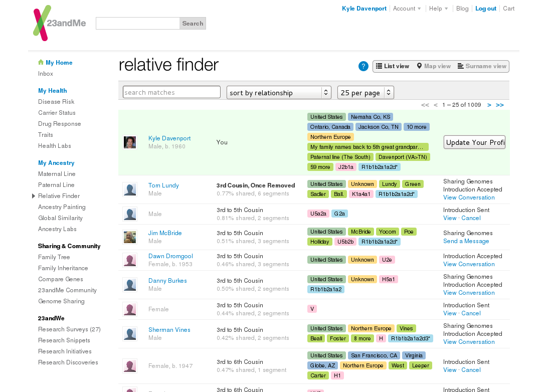The height and width of the screenshot is (392, 547).
Task: Click Log out
Action: [486, 9]
